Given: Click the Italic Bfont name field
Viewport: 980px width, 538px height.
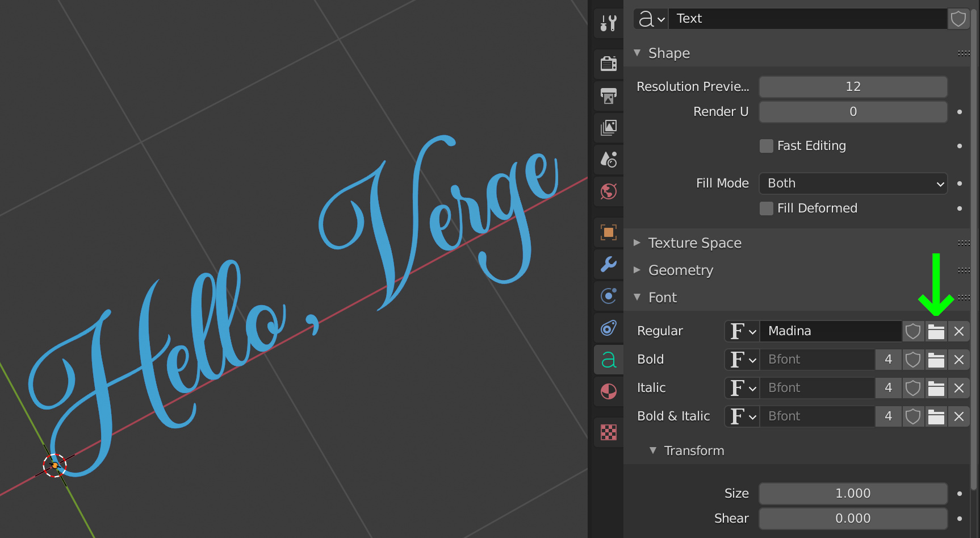Looking at the screenshot, I should 817,388.
